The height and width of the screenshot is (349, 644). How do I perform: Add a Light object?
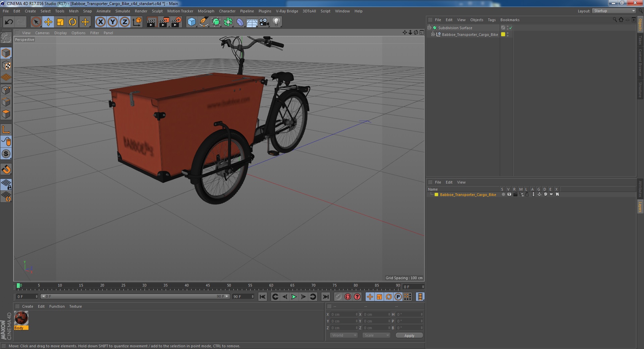(276, 22)
